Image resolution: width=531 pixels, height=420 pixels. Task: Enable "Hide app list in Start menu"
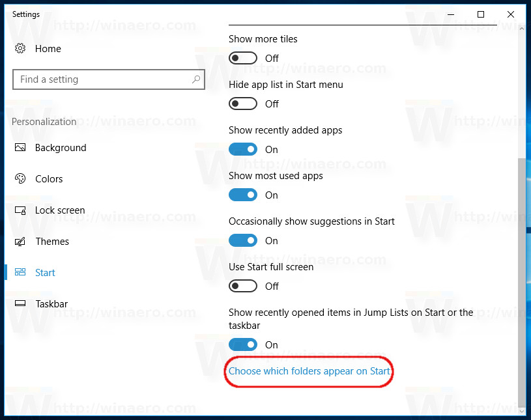[243, 104]
